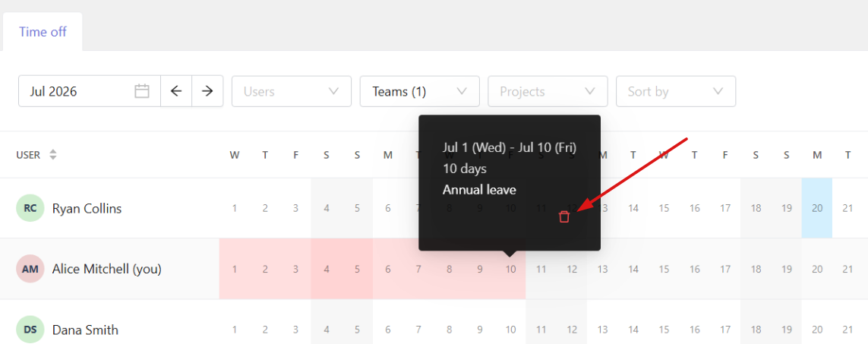
Task: Expand the Sort by dropdown
Action: (x=676, y=91)
